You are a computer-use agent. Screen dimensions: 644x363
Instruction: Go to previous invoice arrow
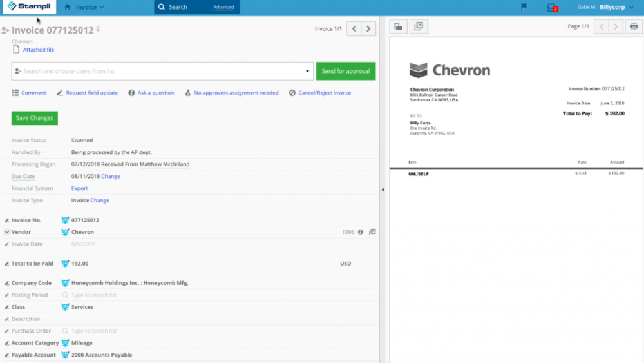354,29
